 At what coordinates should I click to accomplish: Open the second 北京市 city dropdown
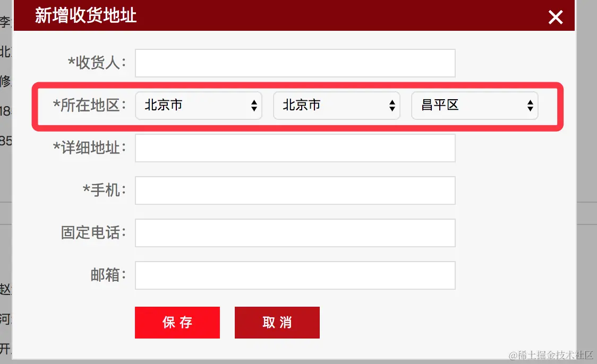pos(337,106)
